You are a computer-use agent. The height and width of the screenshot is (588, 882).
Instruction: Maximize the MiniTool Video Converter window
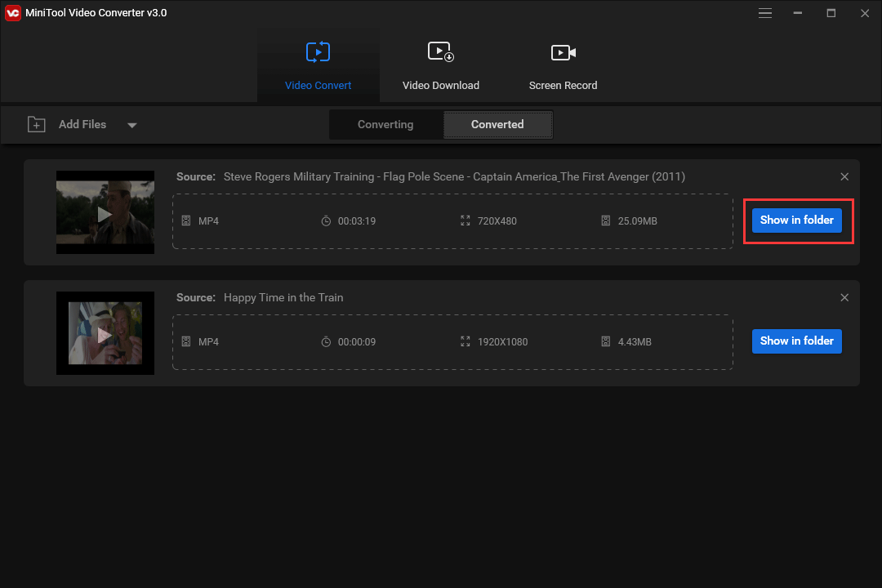[831, 13]
